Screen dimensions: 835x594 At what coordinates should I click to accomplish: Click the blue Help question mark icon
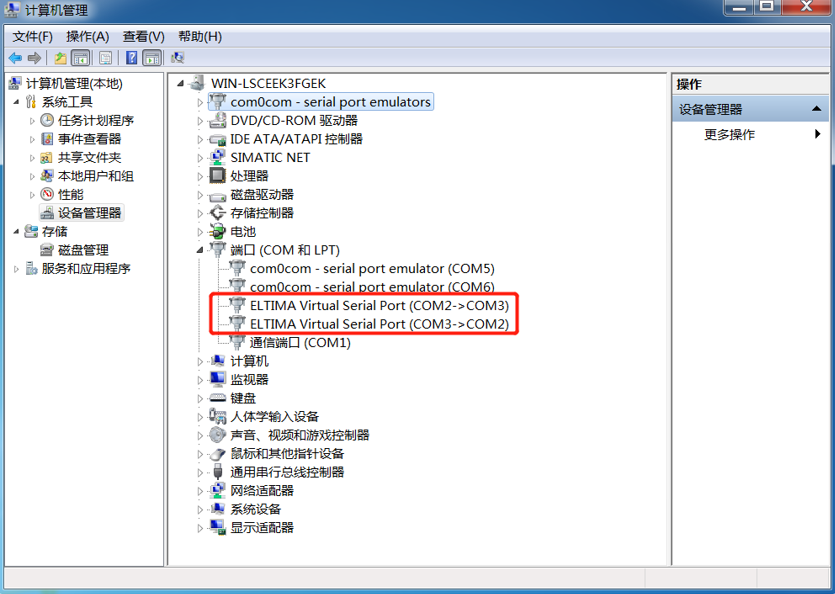click(132, 58)
